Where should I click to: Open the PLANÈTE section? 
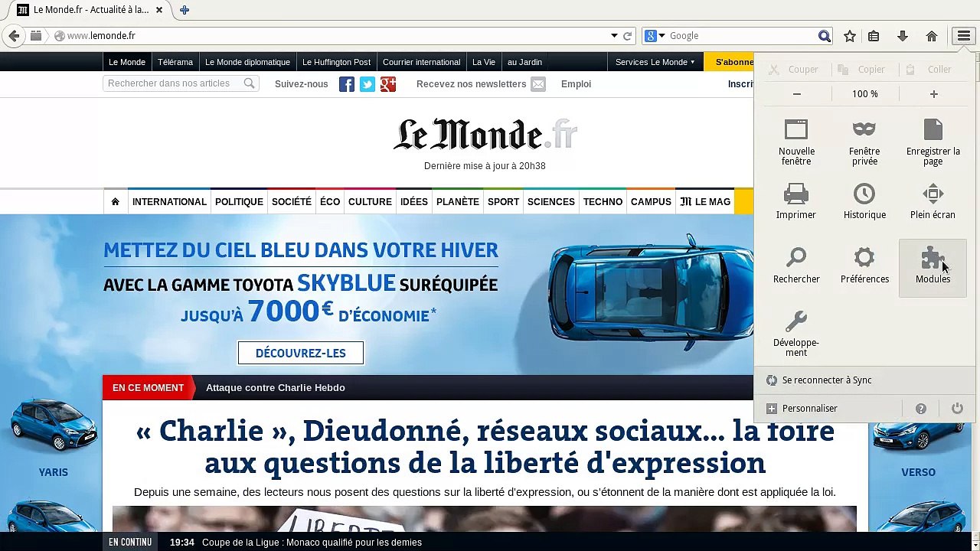[x=458, y=202]
